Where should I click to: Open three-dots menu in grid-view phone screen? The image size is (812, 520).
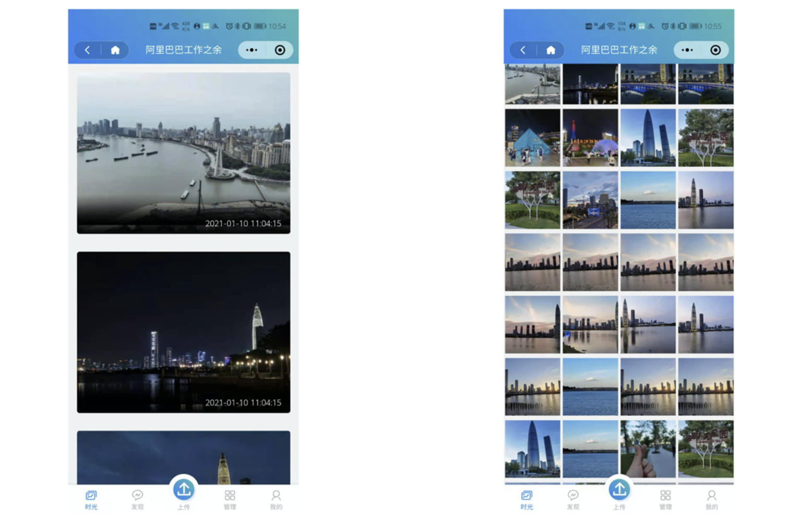pyautogui.click(x=687, y=50)
